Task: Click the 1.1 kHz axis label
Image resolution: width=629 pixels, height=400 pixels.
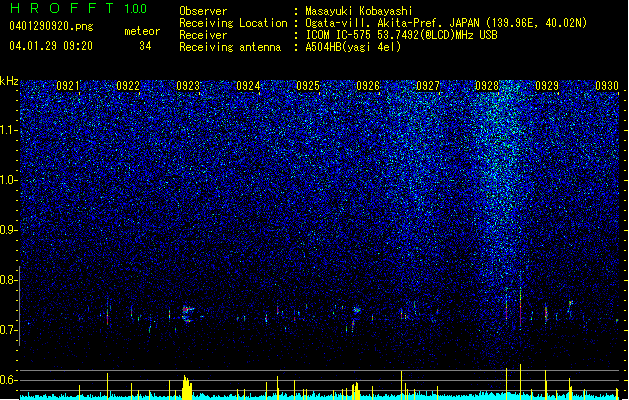Action: pos(9,130)
